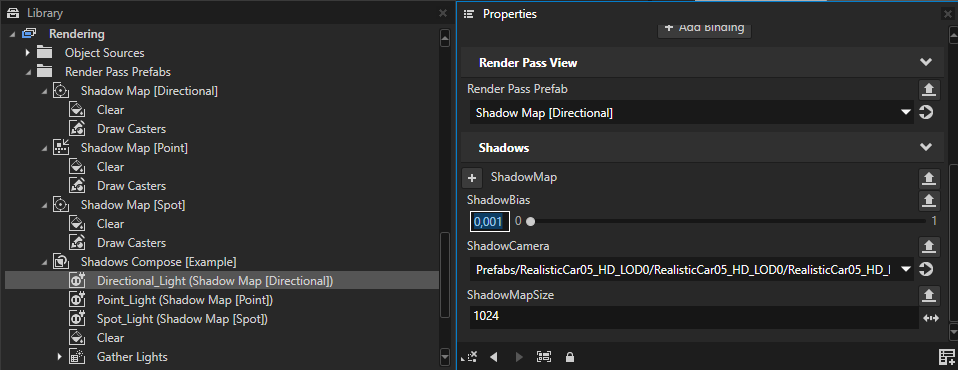Click Clear icon under Shadow Map [Directional]
958x370 pixels.
76,110
